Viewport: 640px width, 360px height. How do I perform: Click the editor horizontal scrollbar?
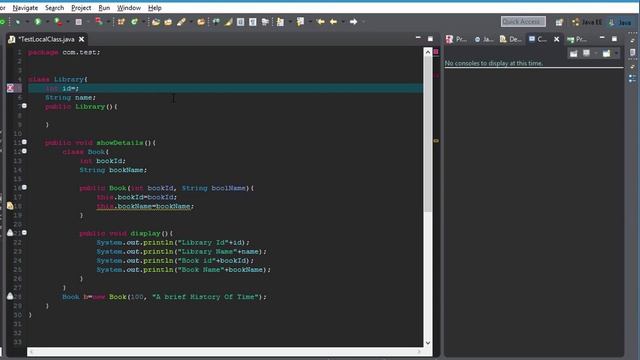point(225,351)
